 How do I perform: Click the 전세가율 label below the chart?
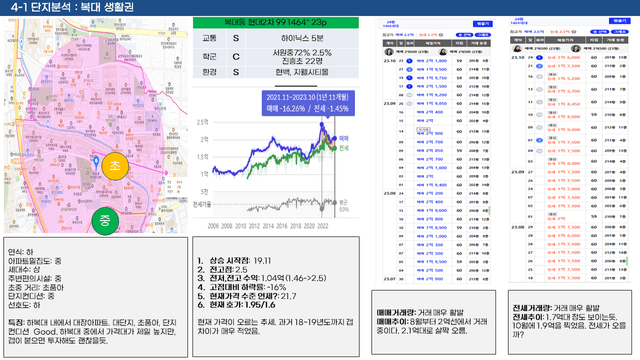point(202,204)
